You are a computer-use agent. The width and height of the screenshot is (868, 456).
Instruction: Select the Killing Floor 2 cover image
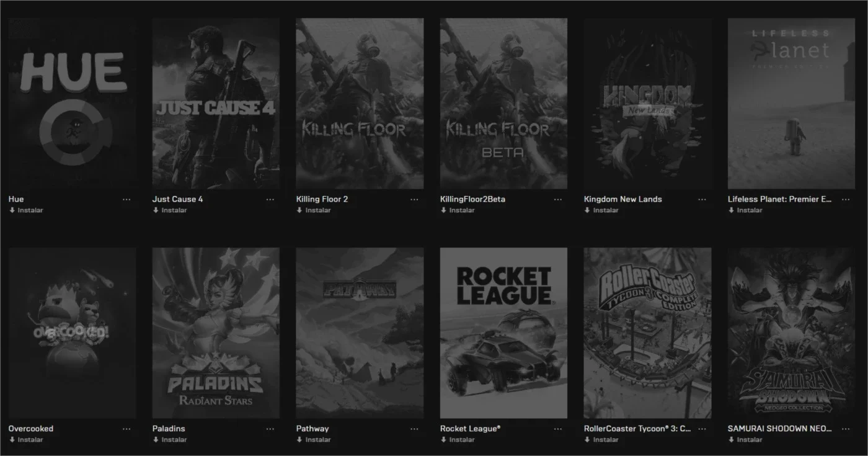[x=360, y=104]
